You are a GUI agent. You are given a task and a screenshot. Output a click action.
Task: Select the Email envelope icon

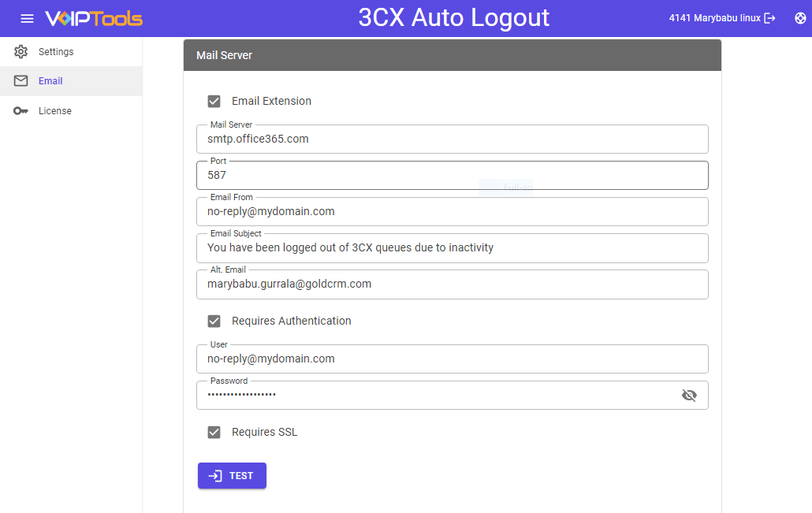(21, 80)
